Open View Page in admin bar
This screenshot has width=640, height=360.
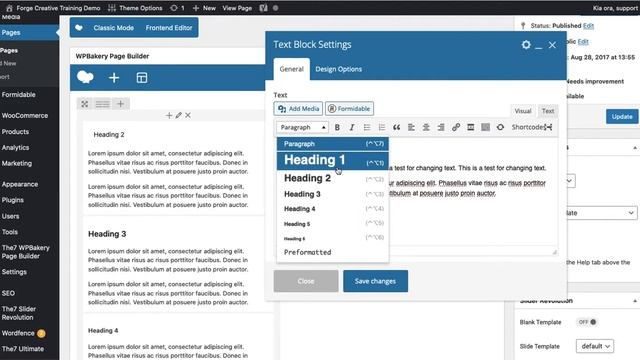pos(237,8)
